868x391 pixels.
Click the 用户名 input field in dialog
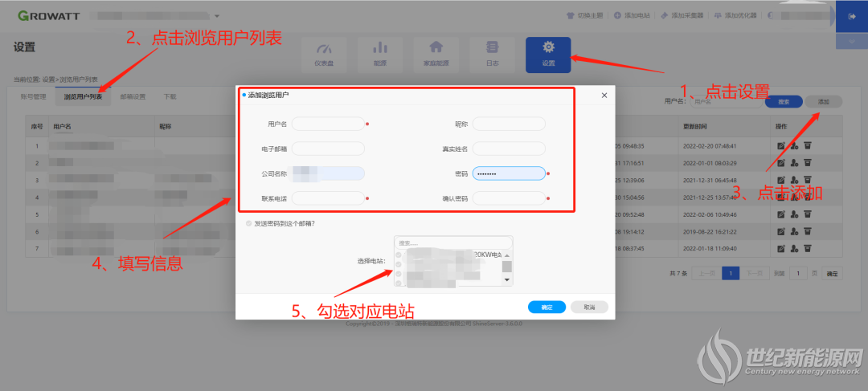pyautogui.click(x=328, y=124)
